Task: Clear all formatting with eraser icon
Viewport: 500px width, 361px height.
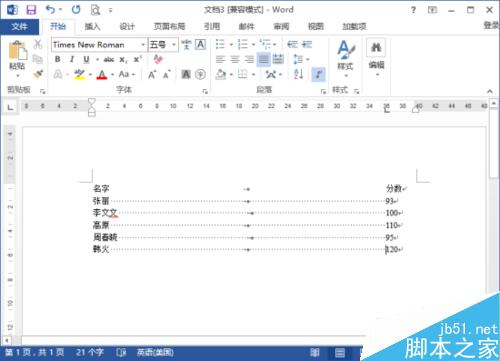Action: click(x=158, y=59)
